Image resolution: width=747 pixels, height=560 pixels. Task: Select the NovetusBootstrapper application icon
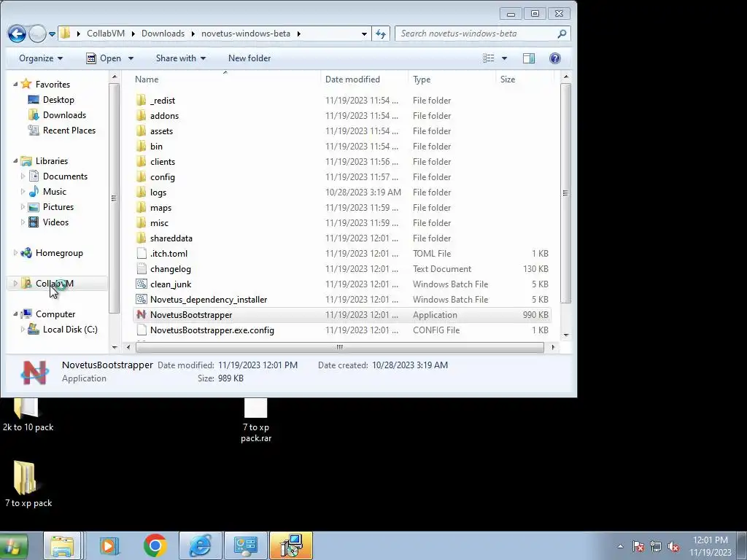coord(141,315)
